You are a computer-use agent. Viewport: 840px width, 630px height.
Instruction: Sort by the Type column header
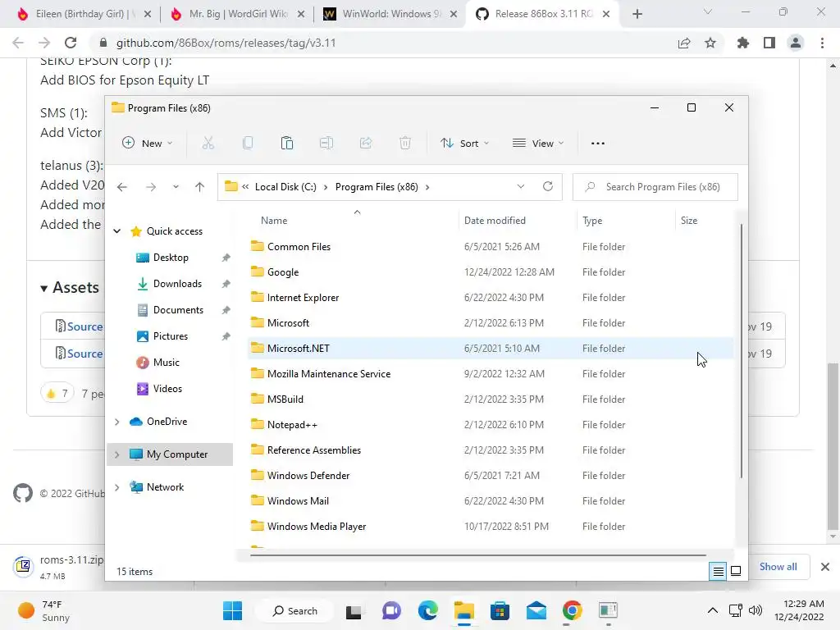(x=592, y=221)
